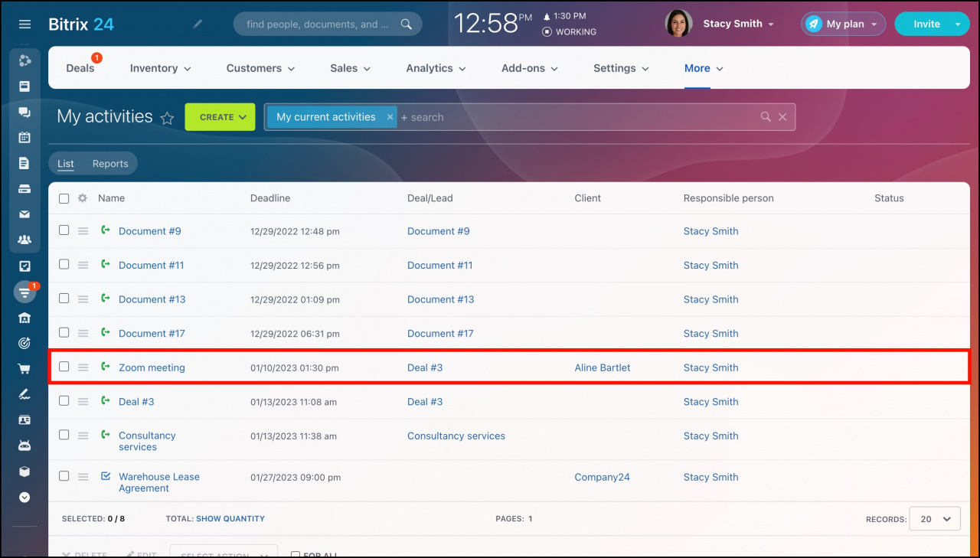Click the search magnifier in activities filter
980x558 pixels.
tap(766, 117)
